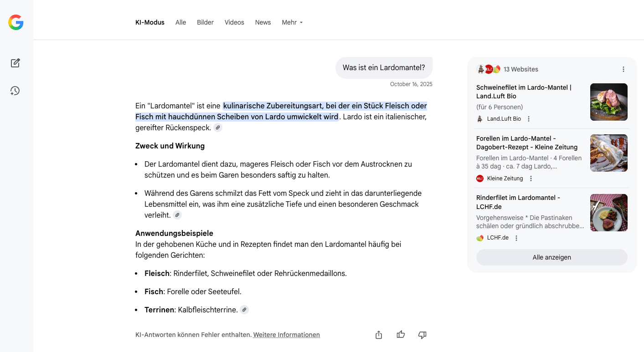This screenshot has width=644, height=352.
Task: Start a new chat with compose icon
Action: (x=15, y=63)
